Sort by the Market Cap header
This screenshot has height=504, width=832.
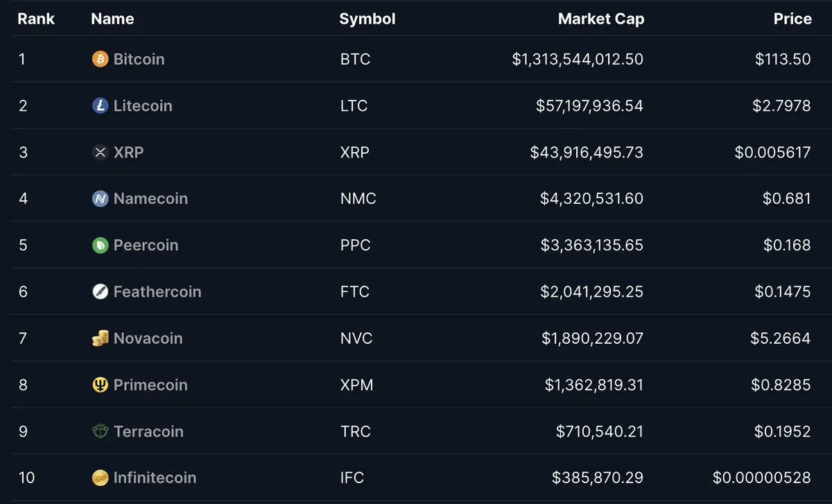click(601, 19)
